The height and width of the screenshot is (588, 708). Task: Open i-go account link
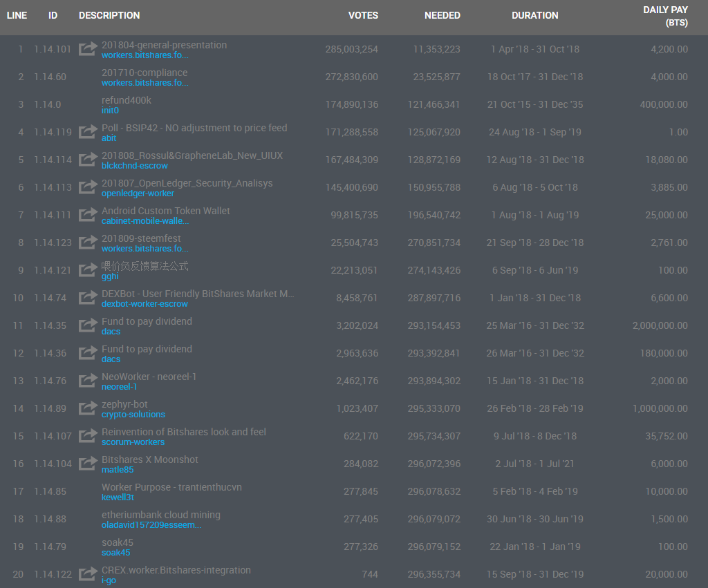click(x=109, y=580)
